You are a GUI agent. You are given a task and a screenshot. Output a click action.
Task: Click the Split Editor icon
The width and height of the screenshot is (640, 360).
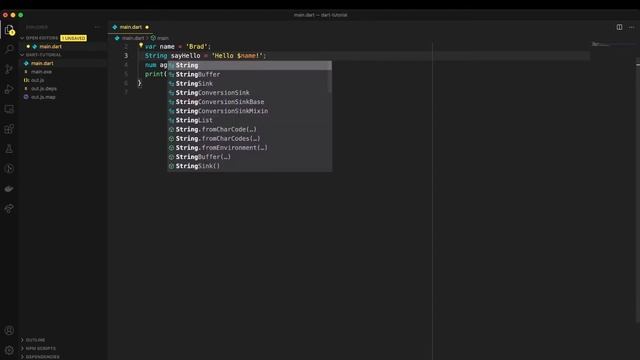point(619,27)
